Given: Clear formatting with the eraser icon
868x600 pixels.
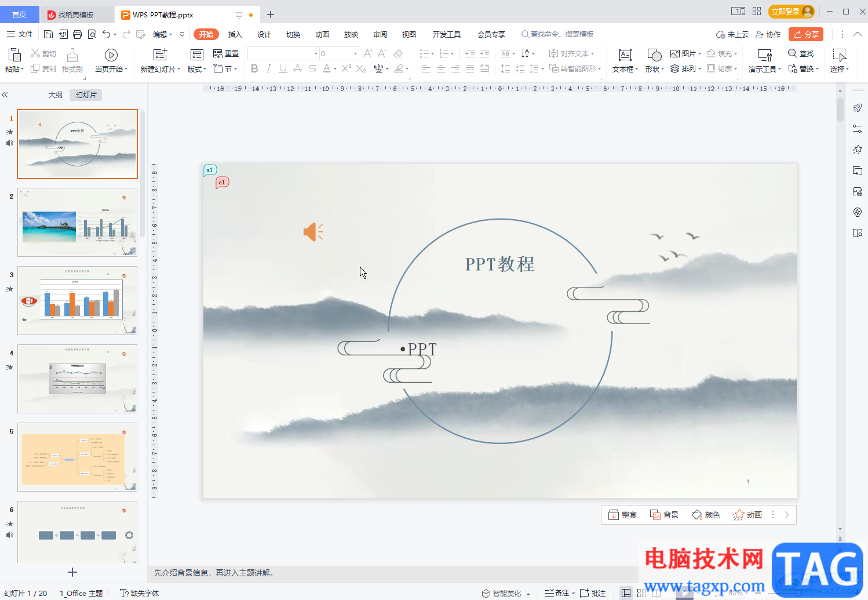Looking at the screenshot, I should [x=398, y=53].
